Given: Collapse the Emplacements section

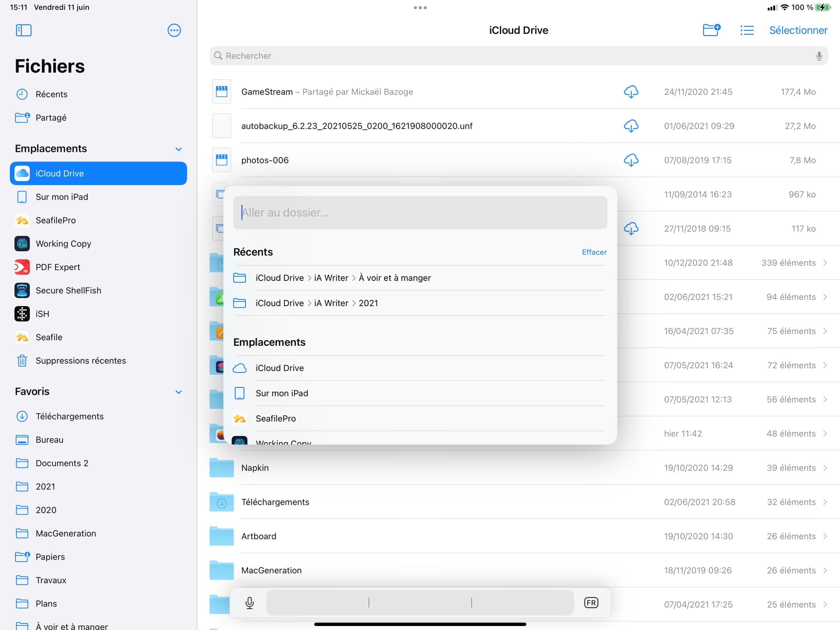Looking at the screenshot, I should pyautogui.click(x=178, y=149).
